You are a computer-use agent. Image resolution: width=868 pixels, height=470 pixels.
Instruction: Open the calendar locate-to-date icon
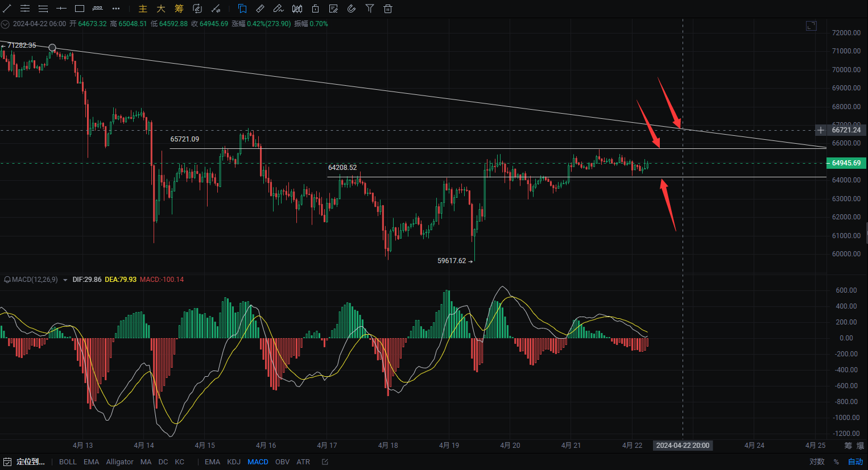(7, 461)
